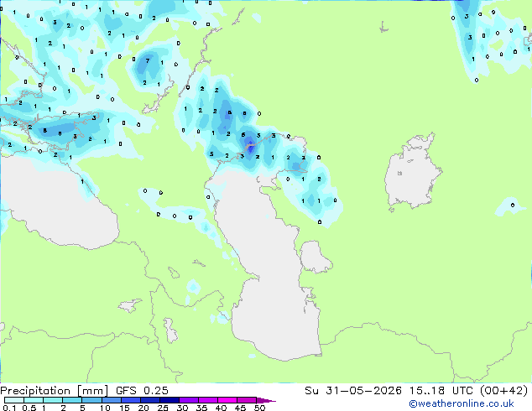
Task: Pick legend swatch between 15 and 20
Action: (130, 400)
